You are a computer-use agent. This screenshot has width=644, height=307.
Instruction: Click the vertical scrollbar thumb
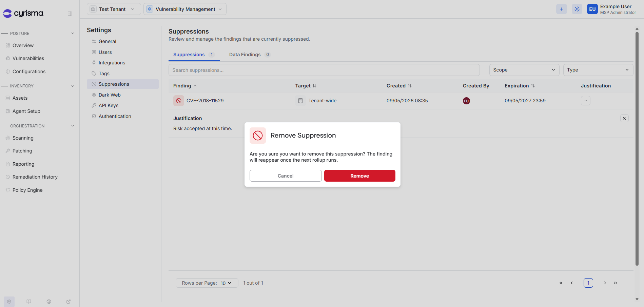(x=637, y=148)
